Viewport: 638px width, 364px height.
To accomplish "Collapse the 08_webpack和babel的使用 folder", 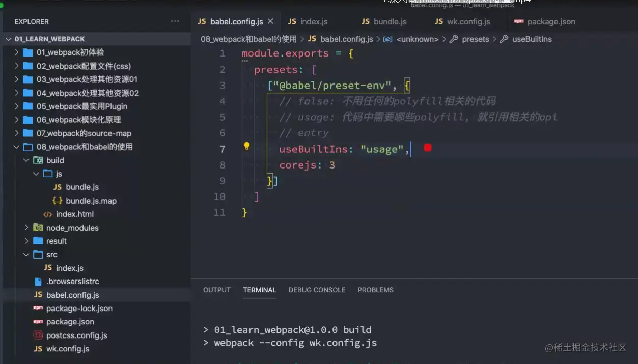I will click(17, 147).
